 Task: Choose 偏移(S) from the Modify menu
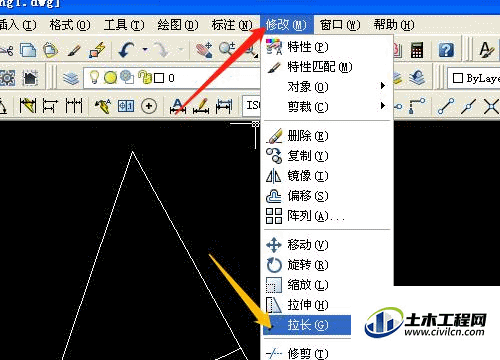click(x=326, y=196)
